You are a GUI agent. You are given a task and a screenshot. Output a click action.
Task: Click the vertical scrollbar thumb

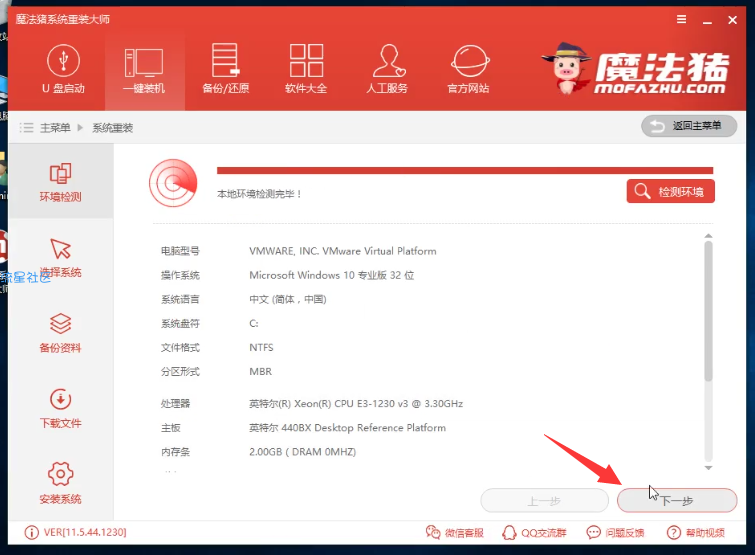coord(708,311)
